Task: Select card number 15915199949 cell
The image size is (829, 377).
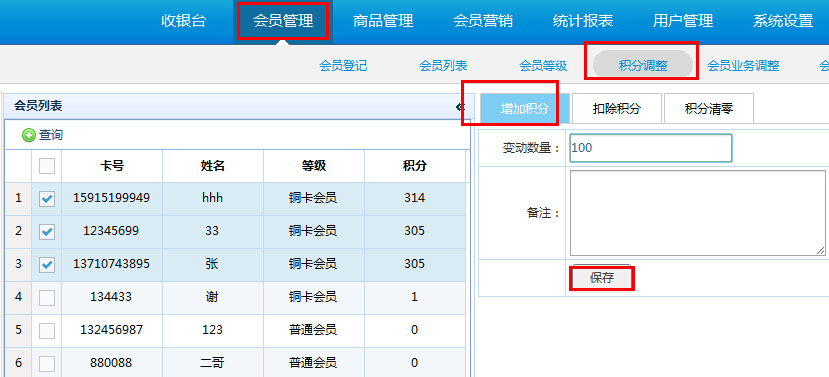Action: coord(112,198)
